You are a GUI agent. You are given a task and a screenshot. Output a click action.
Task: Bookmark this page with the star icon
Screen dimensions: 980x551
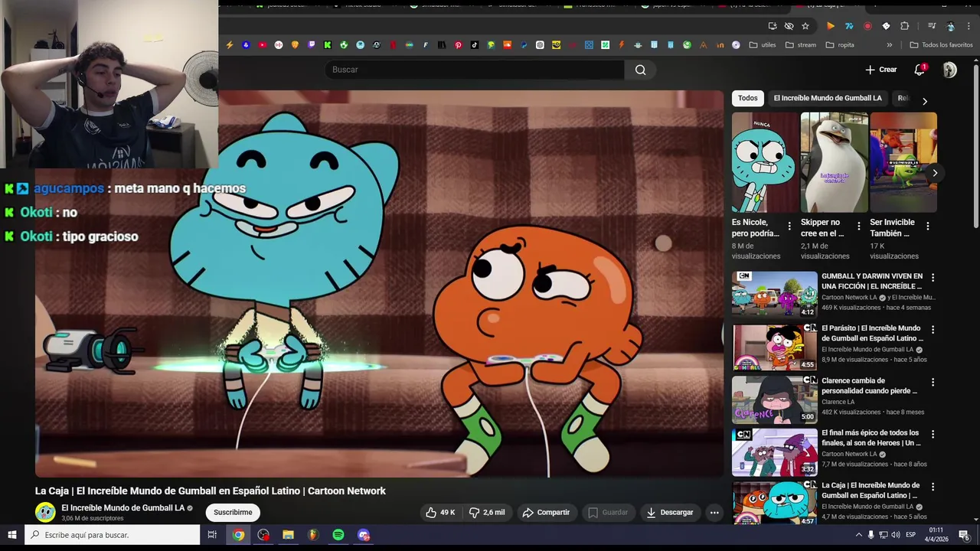point(805,26)
